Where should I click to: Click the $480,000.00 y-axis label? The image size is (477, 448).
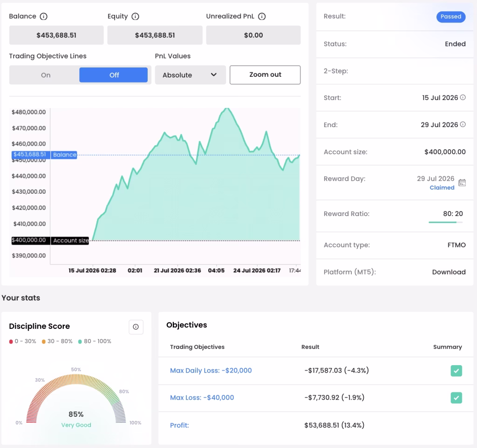click(x=28, y=112)
